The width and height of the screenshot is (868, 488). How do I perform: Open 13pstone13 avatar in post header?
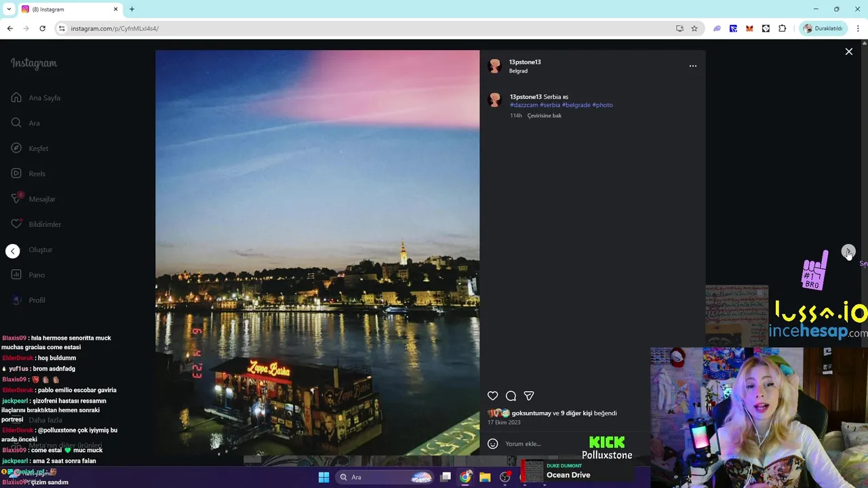click(494, 66)
